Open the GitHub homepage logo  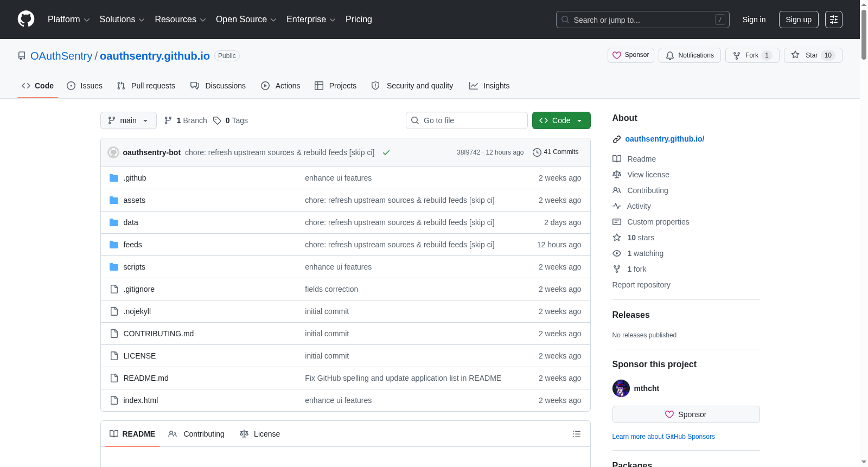click(x=26, y=20)
